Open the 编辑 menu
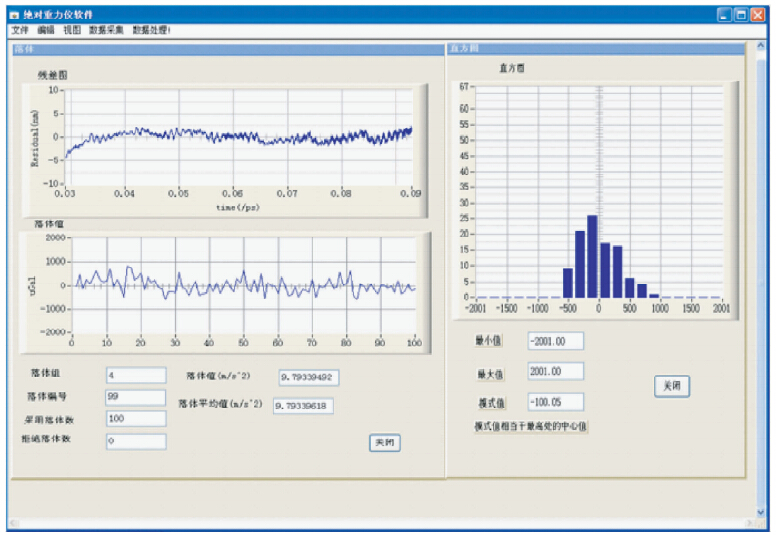The width and height of the screenshot is (776, 535). pyautogui.click(x=46, y=31)
